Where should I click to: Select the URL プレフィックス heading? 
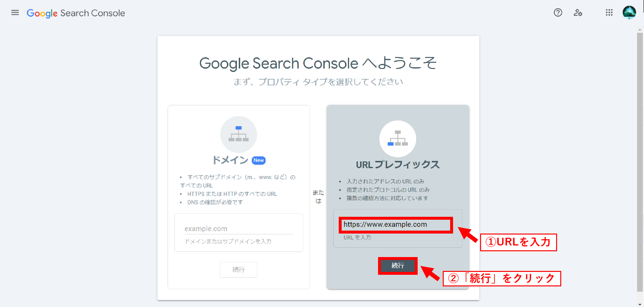[398, 165]
